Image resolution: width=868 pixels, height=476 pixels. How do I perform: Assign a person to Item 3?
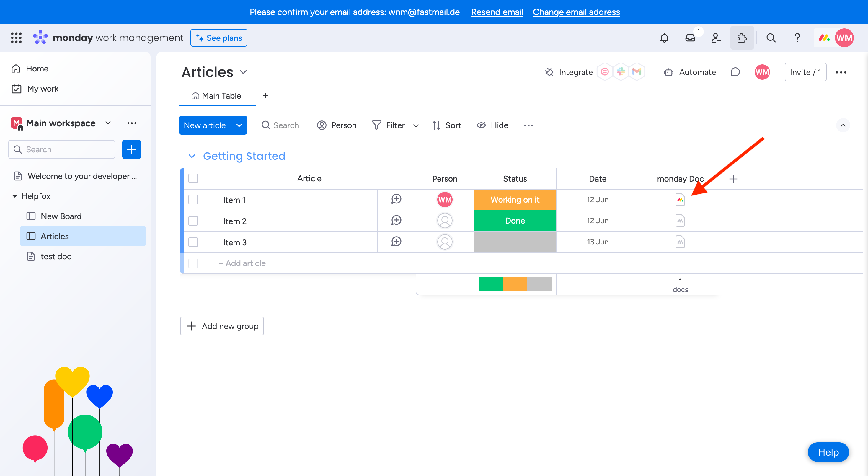click(x=445, y=242)
